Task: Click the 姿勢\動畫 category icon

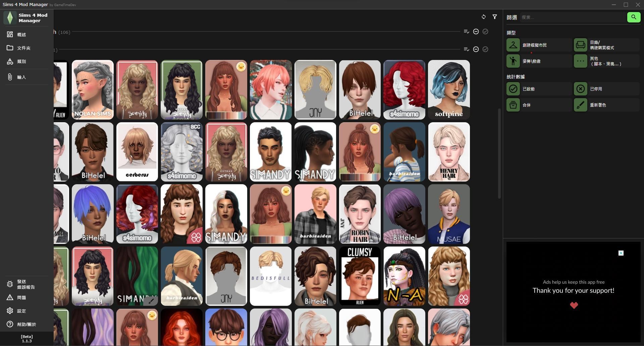Action: click(x=513, y=61)
